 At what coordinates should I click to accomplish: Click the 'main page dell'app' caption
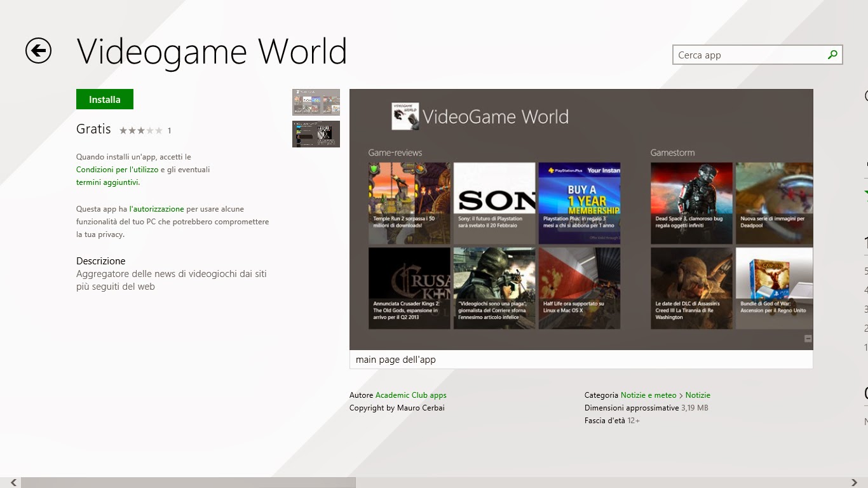(x=396, y=360)
